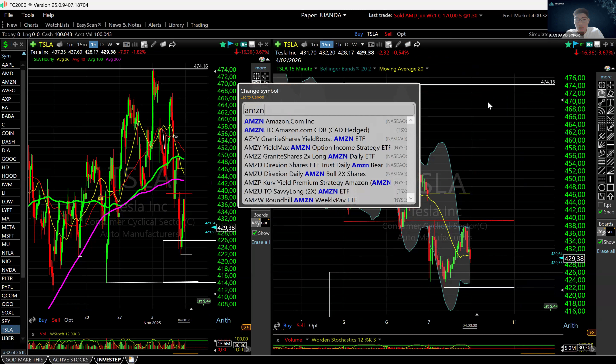Toggle the Snap checkbox in drawing toolbar

pos(601,212)
